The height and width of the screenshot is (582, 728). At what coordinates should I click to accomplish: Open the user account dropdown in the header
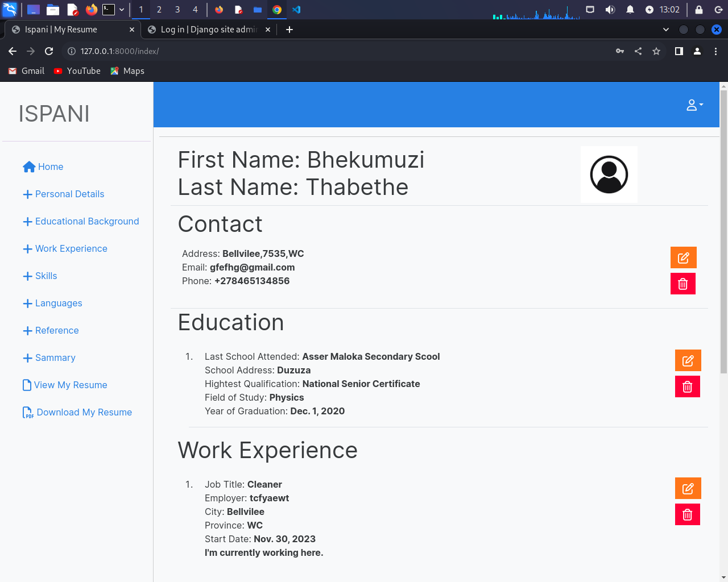(694, 105)
